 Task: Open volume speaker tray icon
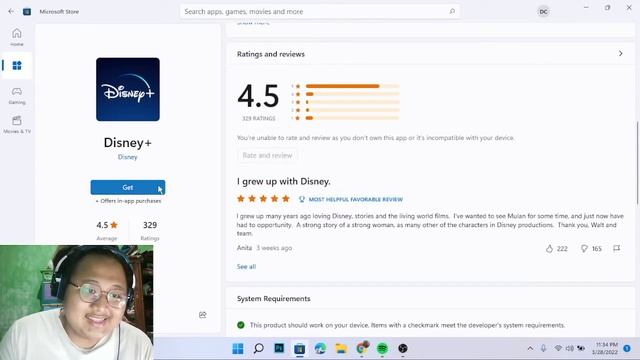(570, 348)
